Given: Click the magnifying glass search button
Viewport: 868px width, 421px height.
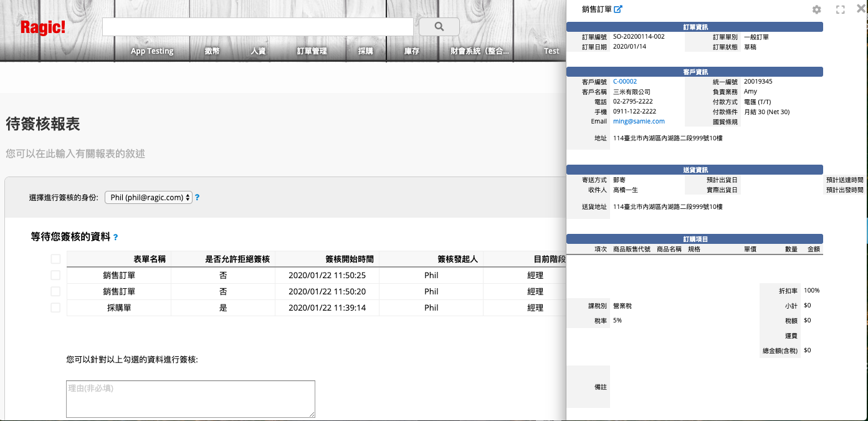Looking at the screenshot, I should 439,27.
